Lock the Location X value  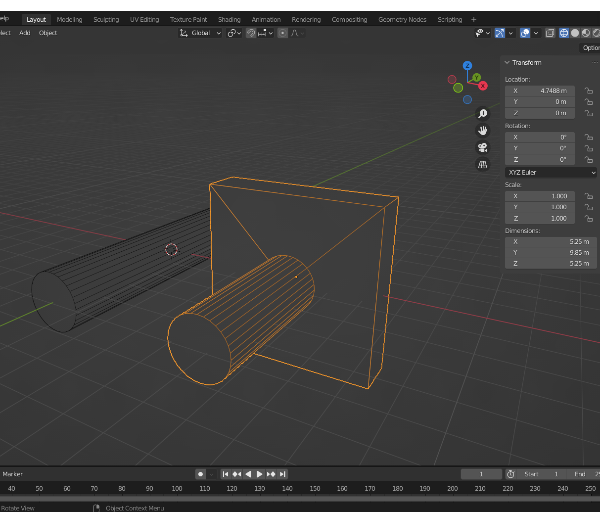(x=589, y=91)
